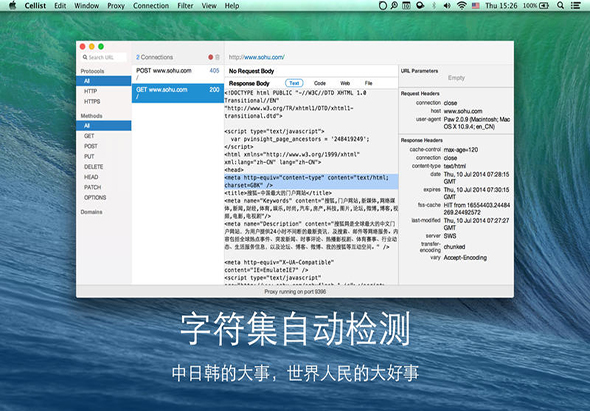Click the 2 Connections heading

point(155,57)
